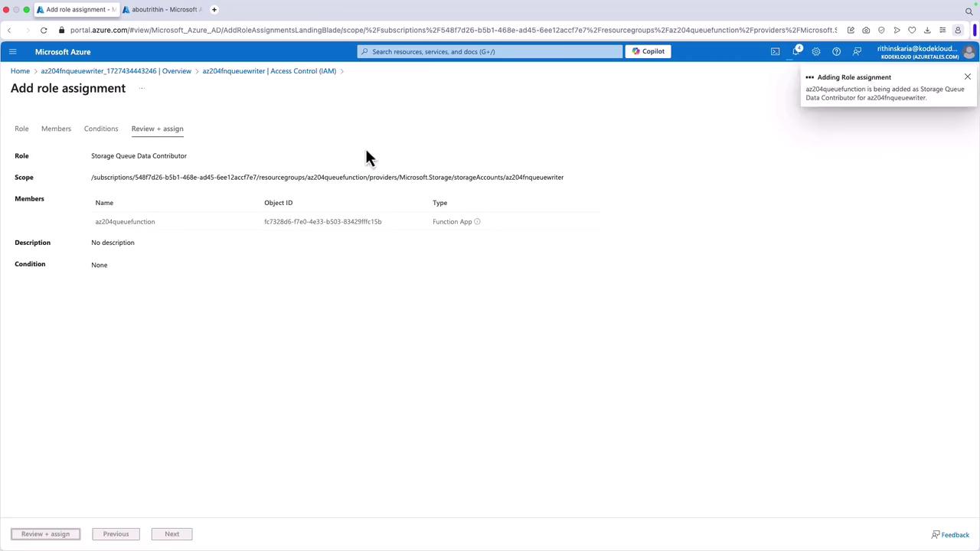Click the Scope subscription path text
The height and width of the screenshot is (551, 980).
point(327,178)
